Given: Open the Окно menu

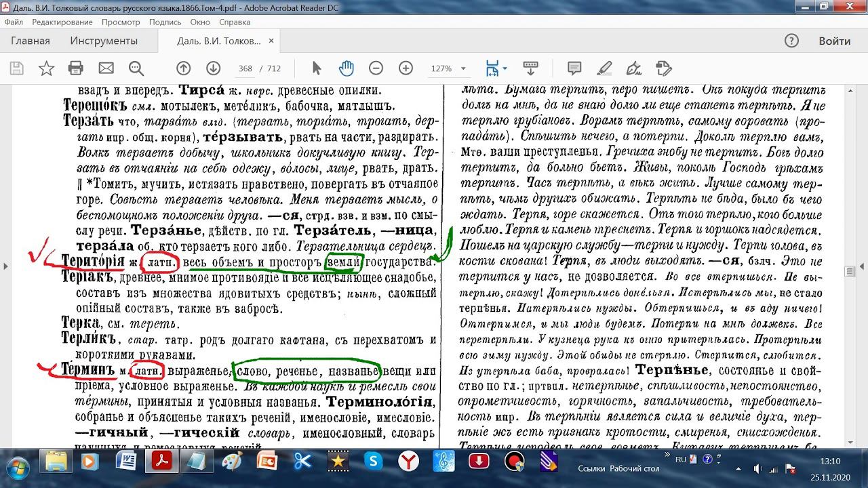Looking at the screenshot, I should coord(200,22).
